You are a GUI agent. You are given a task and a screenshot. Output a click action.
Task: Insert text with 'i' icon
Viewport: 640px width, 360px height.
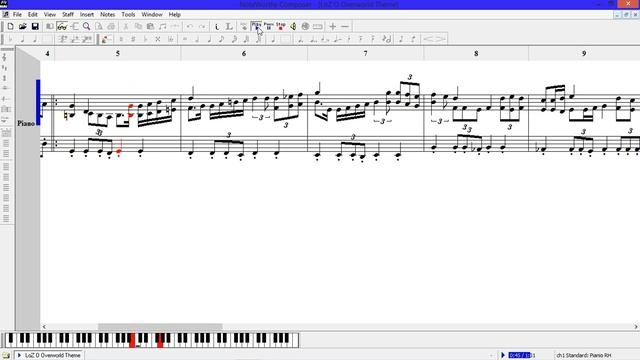click(x=217, y=27)
